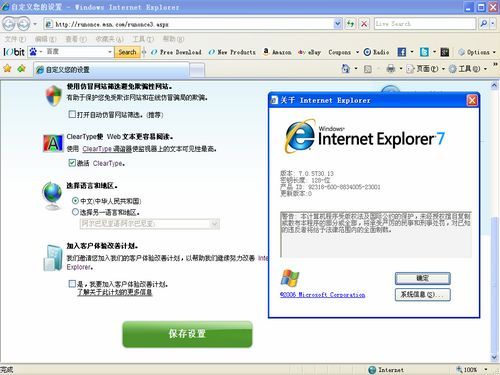This screenshot has height=375, width=500.
Task: Open the New Products toolbar link
Action: click(x=232, y=52)
